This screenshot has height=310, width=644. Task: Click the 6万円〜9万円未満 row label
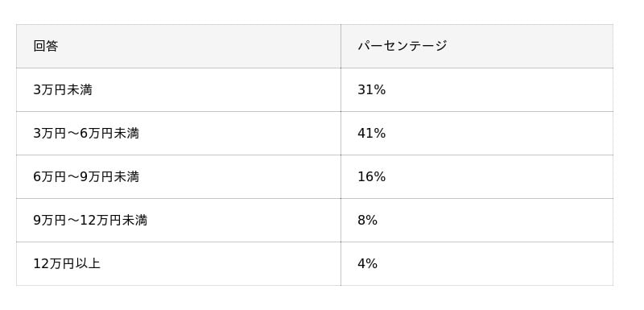pyautogui.click(x=86, y=177)
